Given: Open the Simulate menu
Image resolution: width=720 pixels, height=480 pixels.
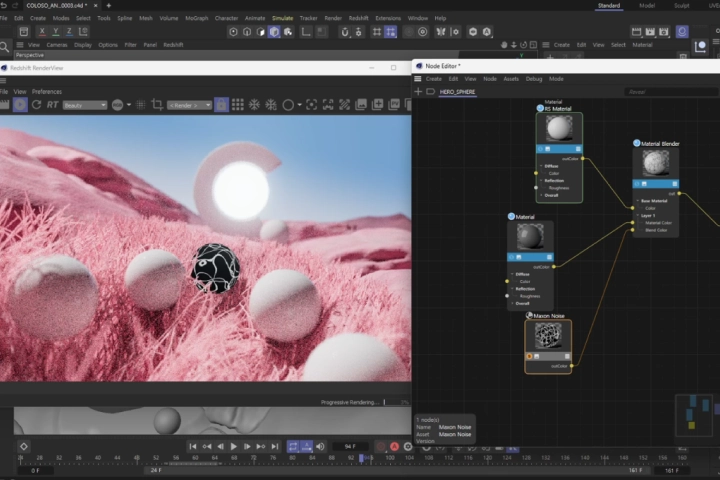Looking at the screenshot, I should click(x=282, y=18).
